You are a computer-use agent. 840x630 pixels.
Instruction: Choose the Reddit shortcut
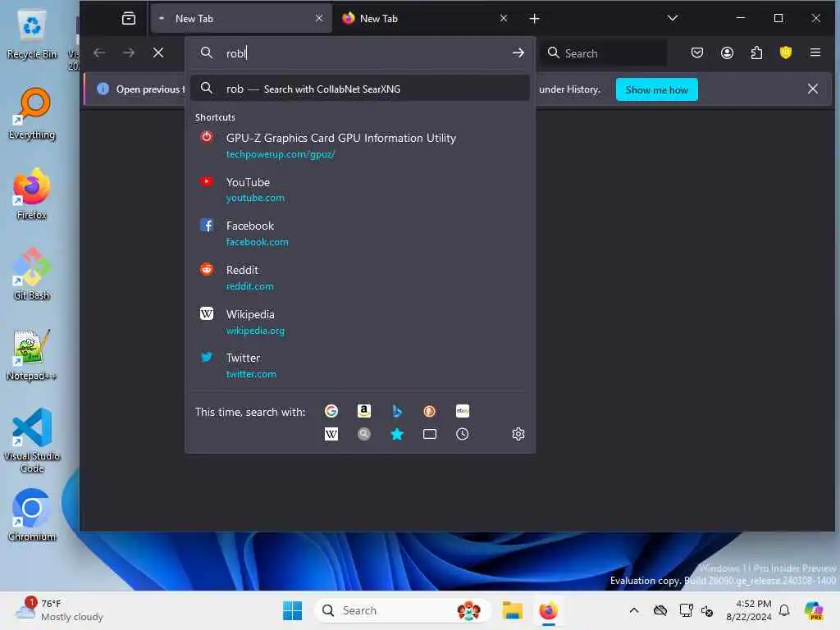point(360,277)
